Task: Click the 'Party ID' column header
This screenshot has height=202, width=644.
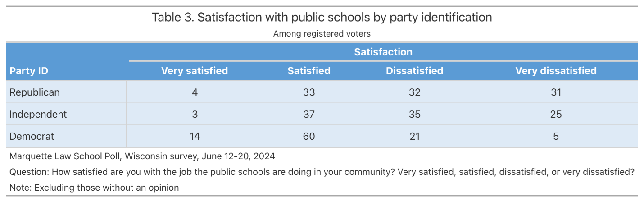Action: pyautogui.click(x=29, y=71)
